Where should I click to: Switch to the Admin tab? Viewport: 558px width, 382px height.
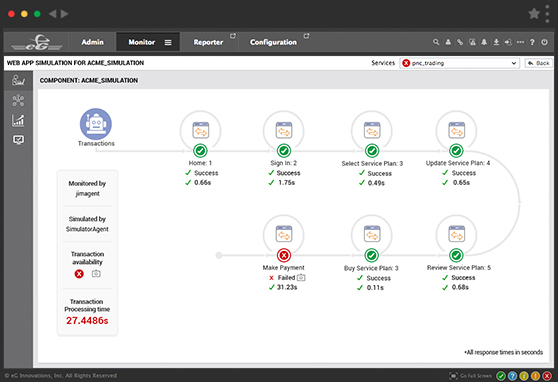(x=93, y=42)
